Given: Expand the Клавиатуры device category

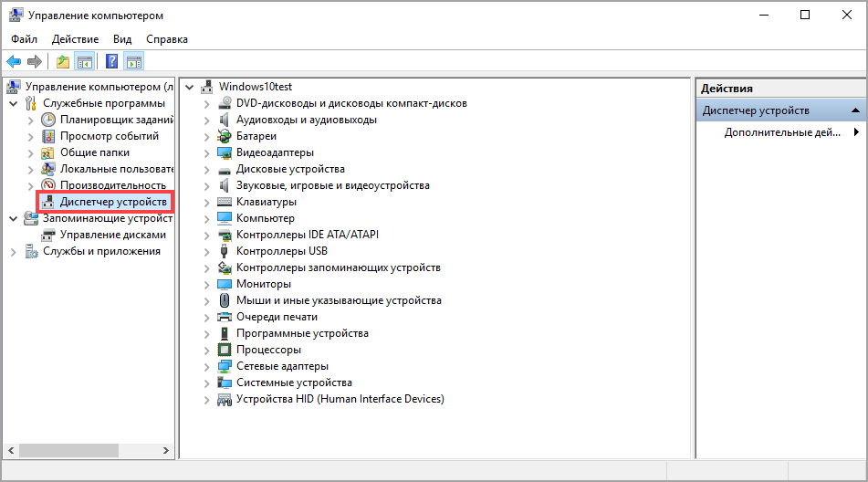Looking at the screenshot, I should pyautogui.click(x=207, y=202).
